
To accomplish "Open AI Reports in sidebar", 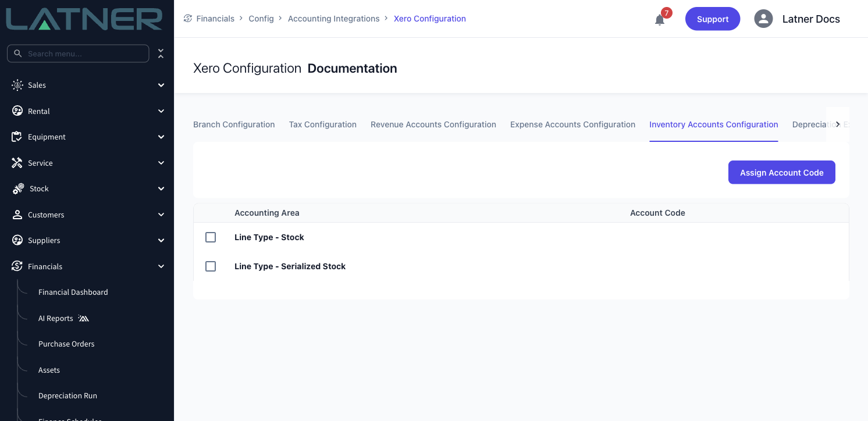I will click(56, 318).
